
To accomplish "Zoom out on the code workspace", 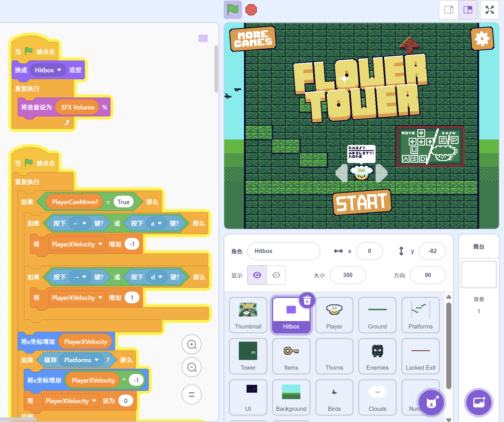I will click(192, 367).
